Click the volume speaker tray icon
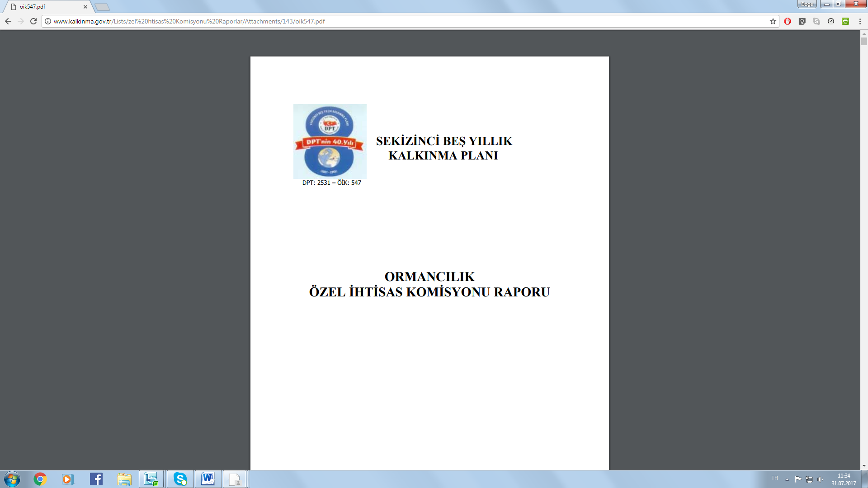868x488 pixels. (x=821, y=479)
